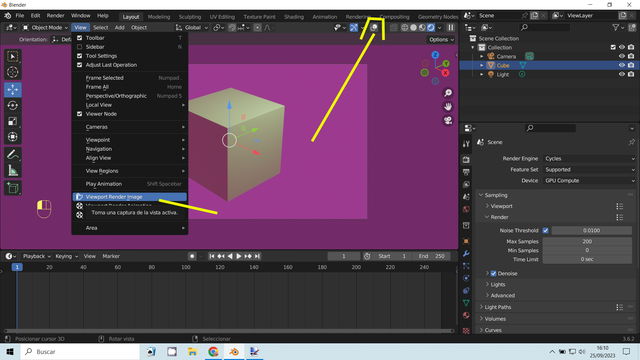Switch to wireframe viewport shading

pyautogui.click(x=404, y=28)
